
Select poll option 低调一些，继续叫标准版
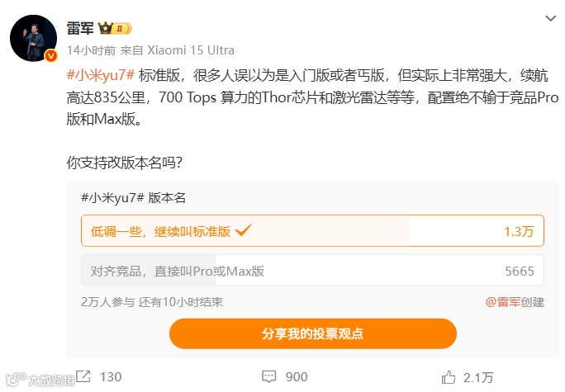(x=312, y=231)
